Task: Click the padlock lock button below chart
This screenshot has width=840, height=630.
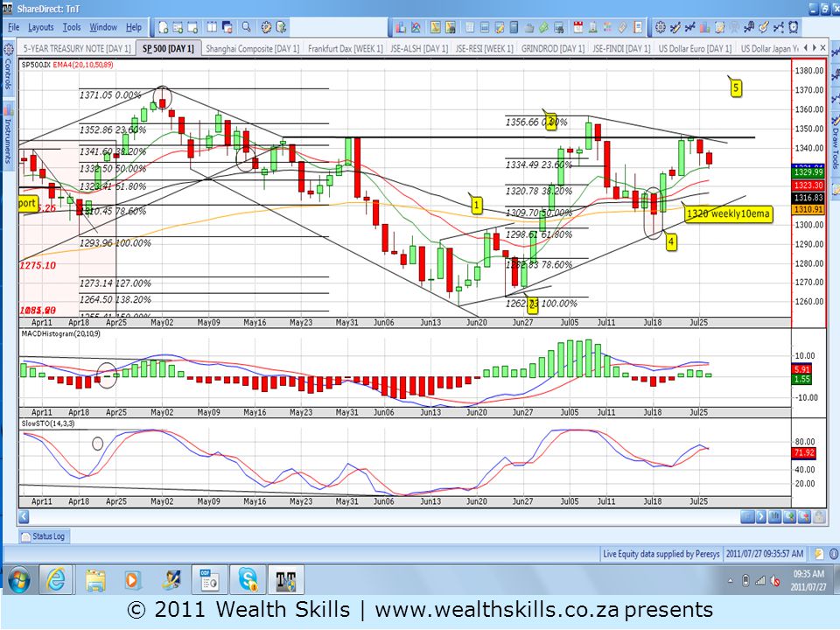Action: [x=819, y=517]
